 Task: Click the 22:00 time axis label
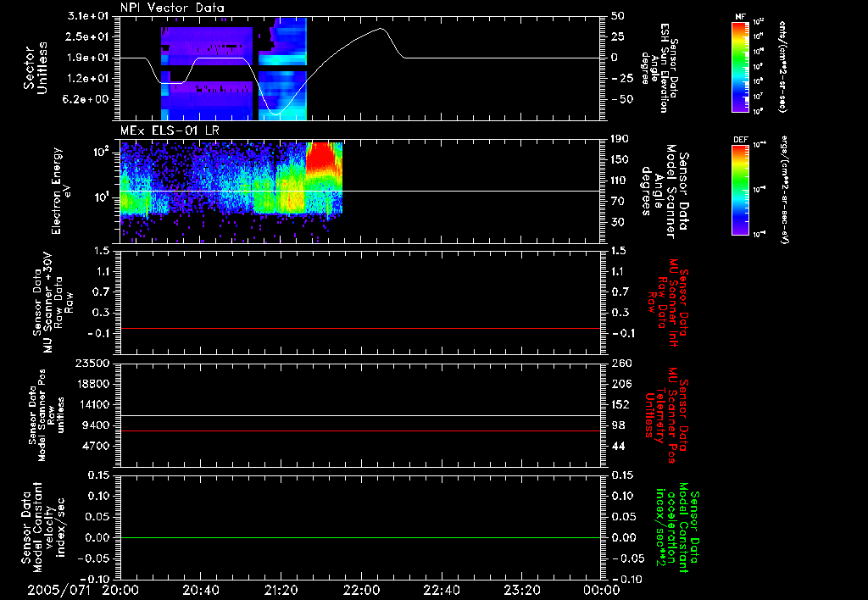point(361,591)
